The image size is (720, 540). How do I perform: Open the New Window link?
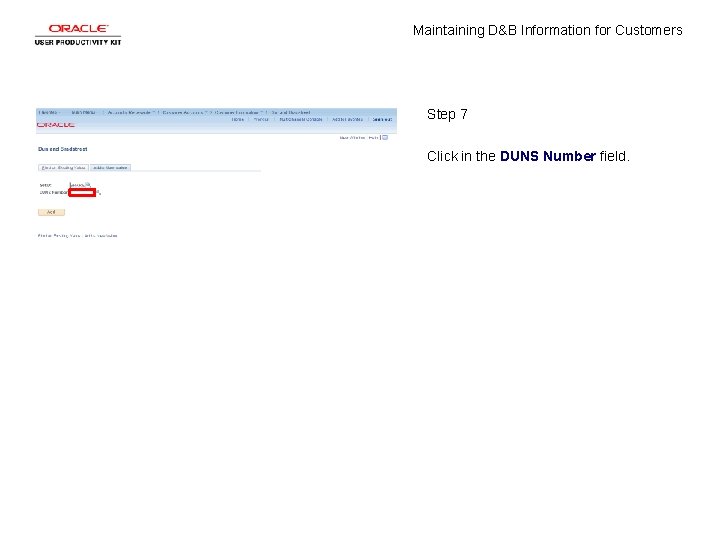click(x=352, y=138)
